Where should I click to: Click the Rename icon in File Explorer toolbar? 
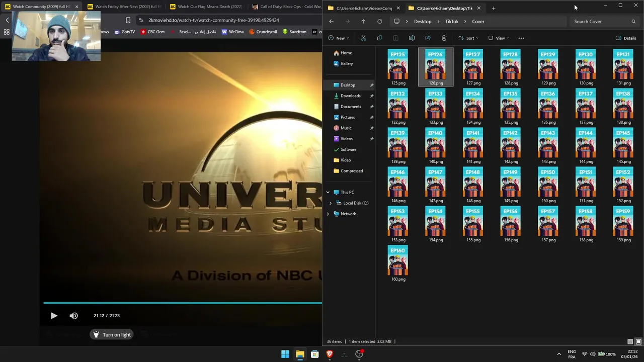click(x=412, y=38)
